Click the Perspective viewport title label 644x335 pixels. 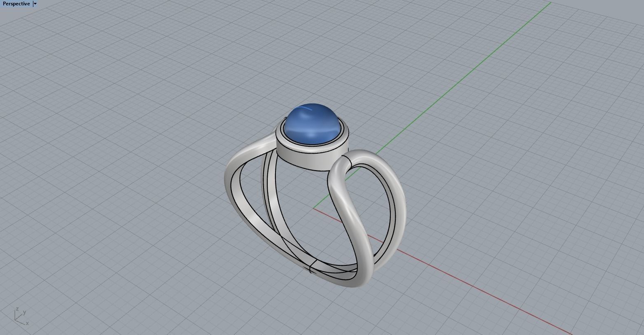(x=16, y=4)
